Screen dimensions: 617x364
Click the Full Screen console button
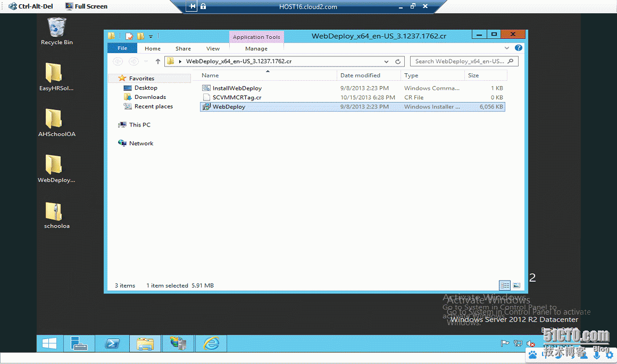coord(86,6)
